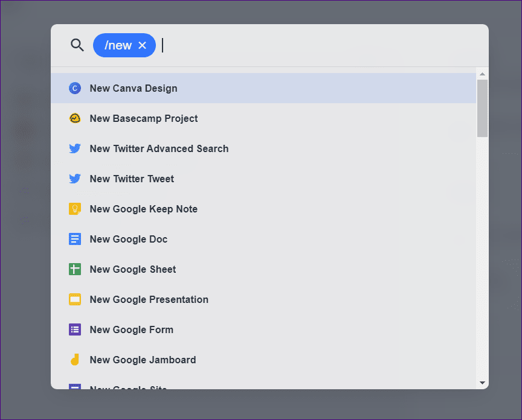Click the Basecamp logo icon
The image size is (522, 420).
click(x=75, y=118)
